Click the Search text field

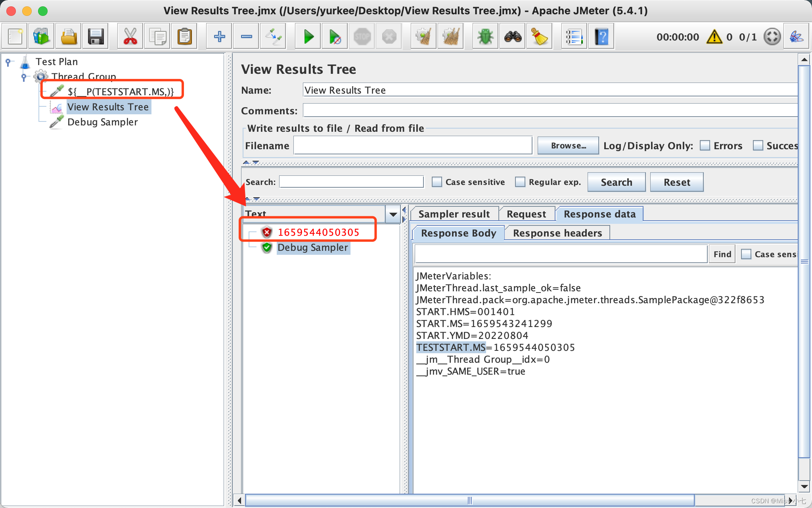(352, 182)
